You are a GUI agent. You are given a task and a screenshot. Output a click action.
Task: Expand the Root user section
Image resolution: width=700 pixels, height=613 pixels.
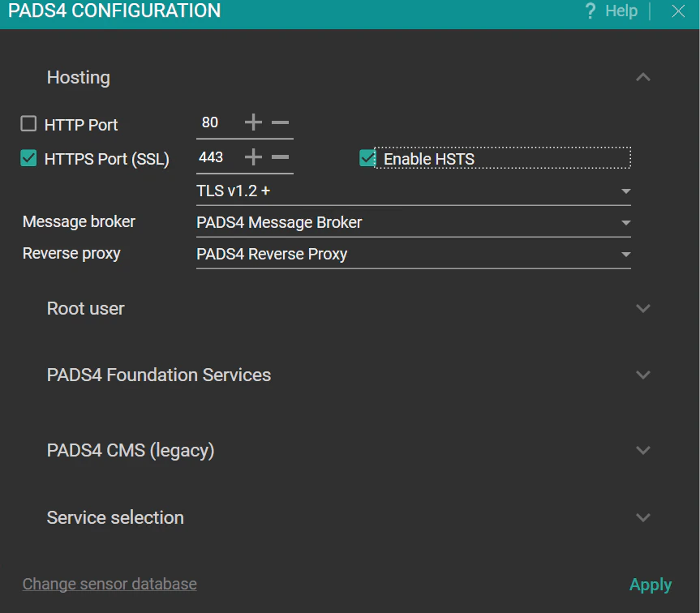pos(642,308)
